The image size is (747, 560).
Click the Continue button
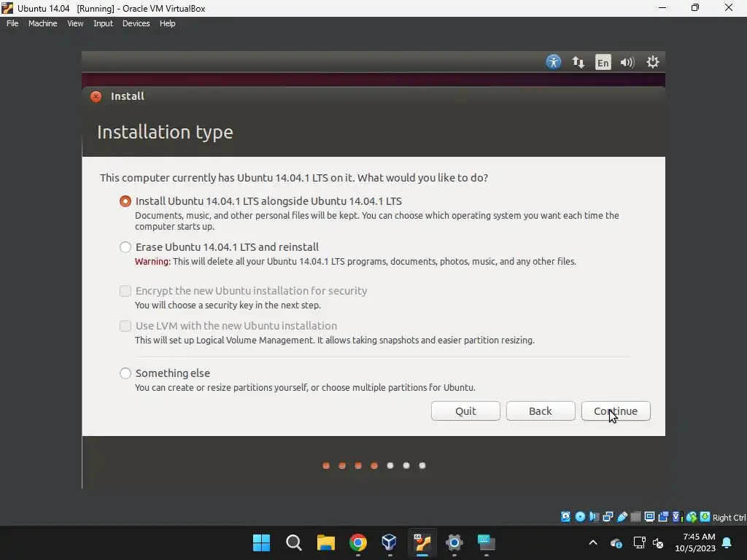[616, 411]
